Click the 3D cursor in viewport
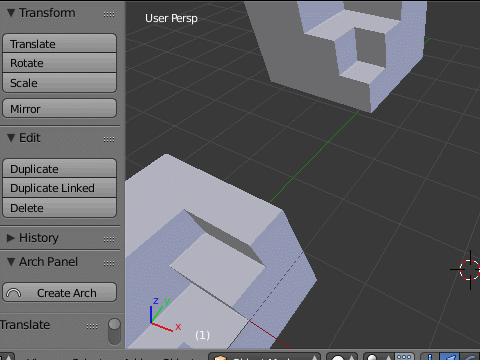The width and height of the screenshot is (480, 360). pos(470,270)
